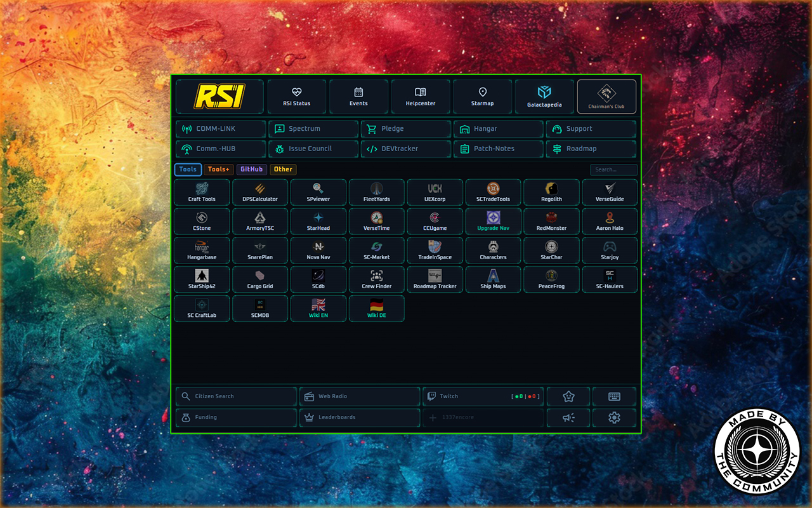Open the Twitch streams button
Image resolution: width=812 pixels, height=508 pixels.
[x=483, y=396]
